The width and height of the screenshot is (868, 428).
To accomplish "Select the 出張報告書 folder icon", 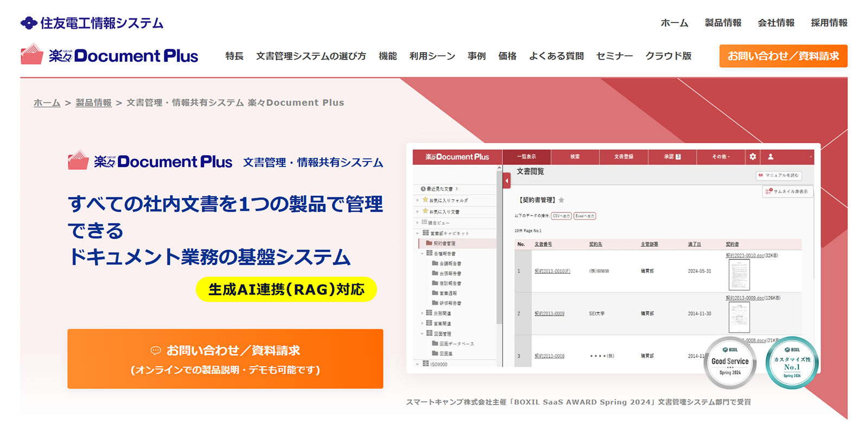I will 435,273.
